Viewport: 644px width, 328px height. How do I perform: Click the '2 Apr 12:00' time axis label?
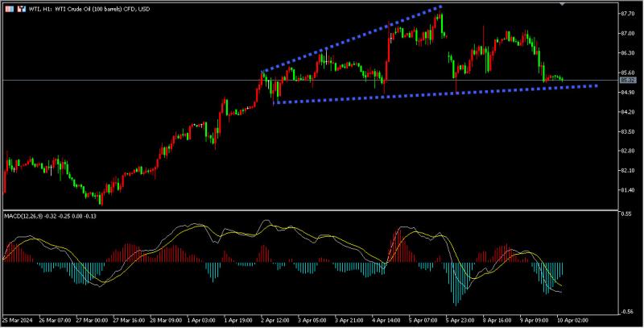(275, 320)
